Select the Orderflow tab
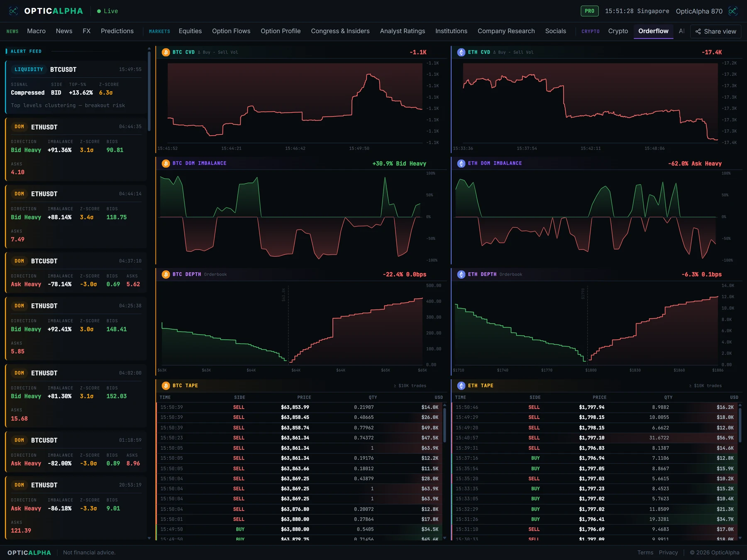The width and height of the screenshot is (747, 560). pyautogui.click(x=653, y=31)
